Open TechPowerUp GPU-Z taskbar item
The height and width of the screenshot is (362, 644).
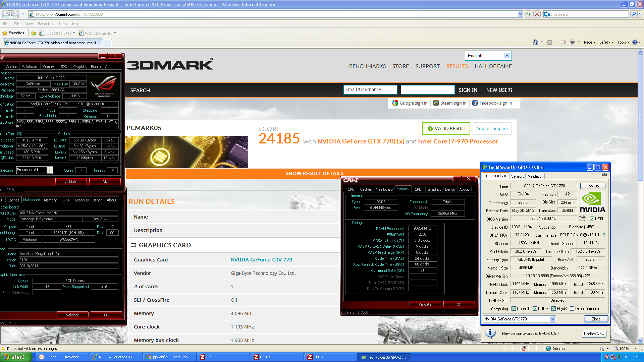click(x=384, y=357)
